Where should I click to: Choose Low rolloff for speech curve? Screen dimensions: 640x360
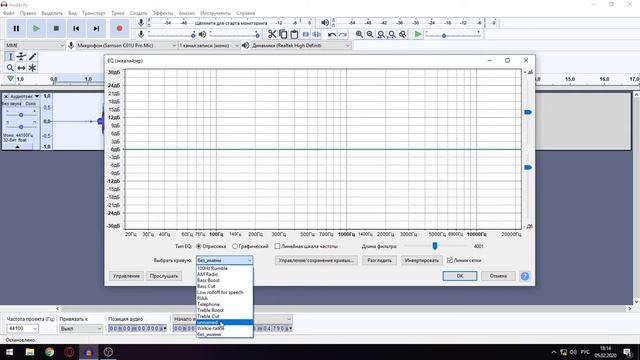(x=224, y=292)
